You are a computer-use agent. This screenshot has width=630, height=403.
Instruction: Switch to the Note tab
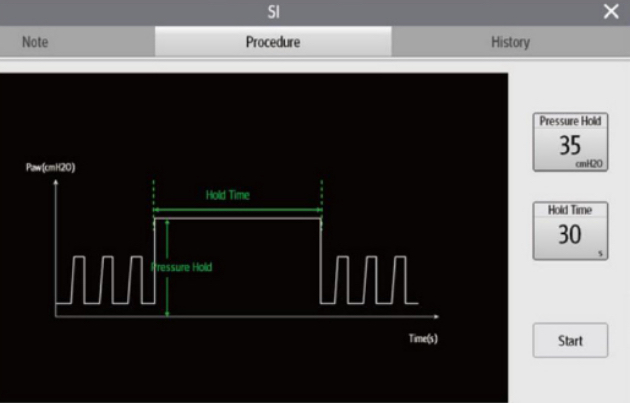click(35, 43)
